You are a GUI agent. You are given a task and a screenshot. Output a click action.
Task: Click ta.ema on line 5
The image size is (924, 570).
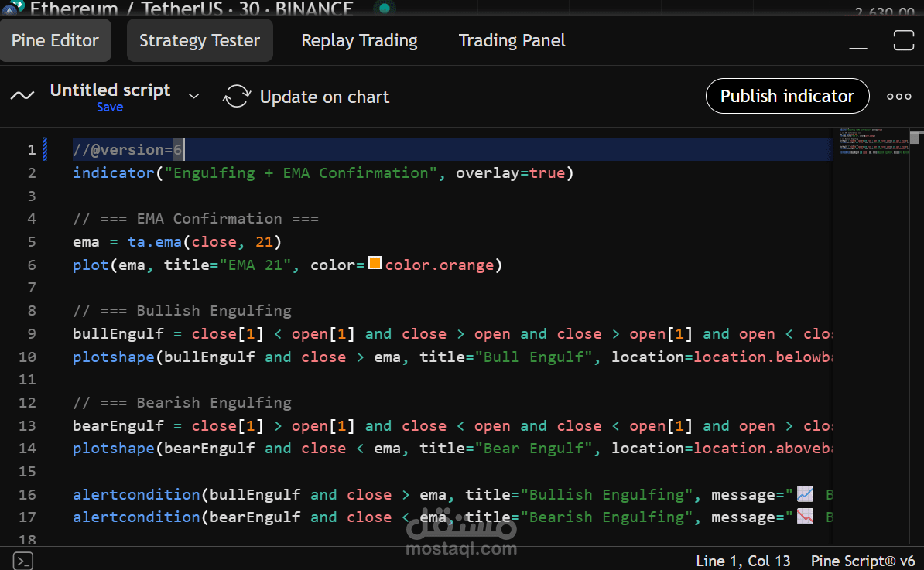click(x=155, y=242)
